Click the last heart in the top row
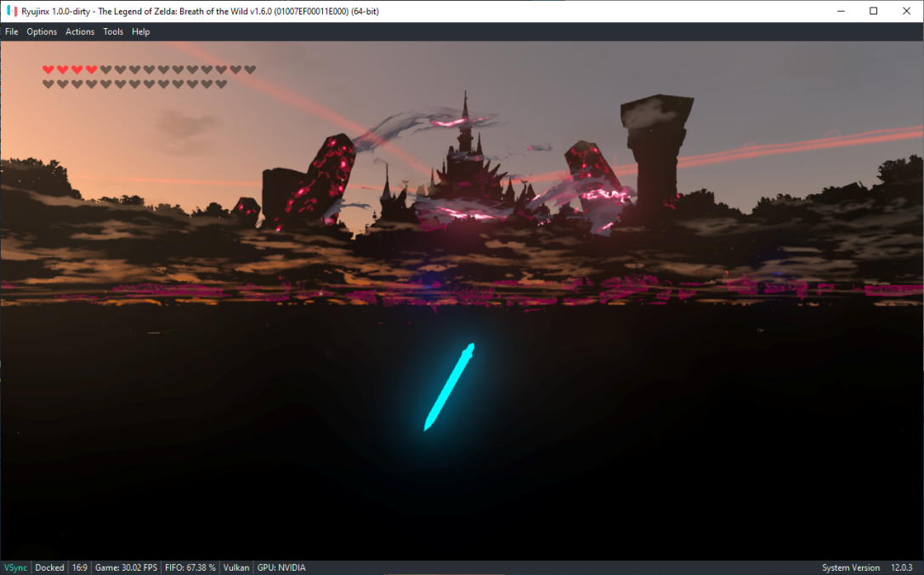924x575 pixels. [x=250, y=70]
